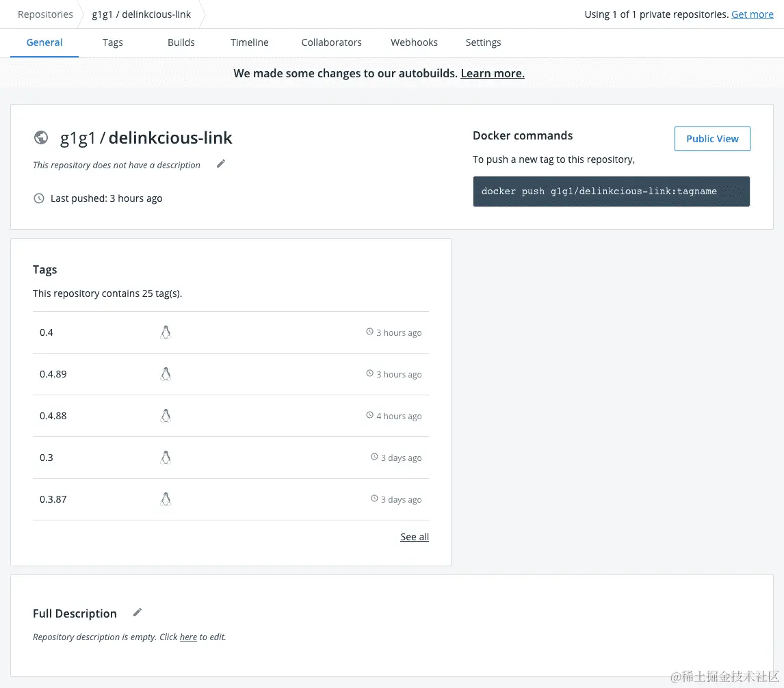784x688 pixels.
Task: Select the 0.3.87 tag name
Action: point(53,499)
